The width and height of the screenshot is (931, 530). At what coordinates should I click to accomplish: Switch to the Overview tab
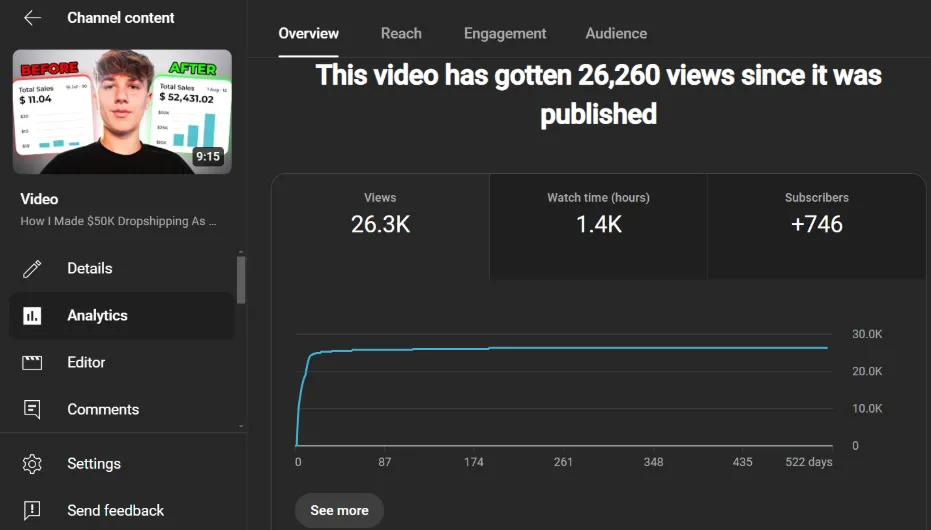coord(309,33)
